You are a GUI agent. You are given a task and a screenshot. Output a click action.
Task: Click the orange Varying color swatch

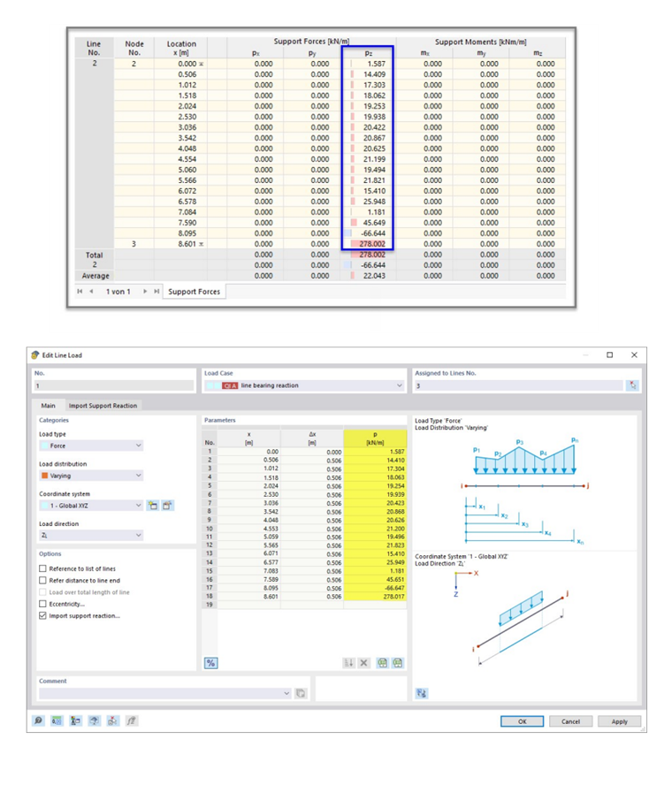point(44,476)
